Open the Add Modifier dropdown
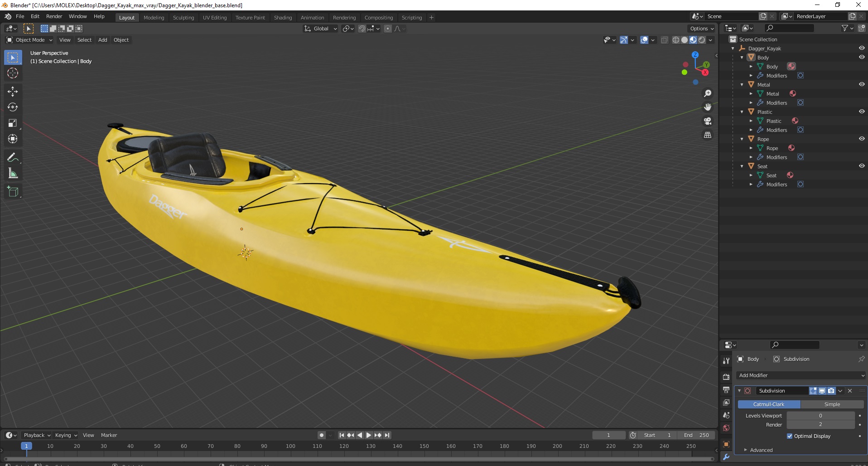The width and height of the screenshot is (868, 466). pyautogui.click(x=800, y=375)
